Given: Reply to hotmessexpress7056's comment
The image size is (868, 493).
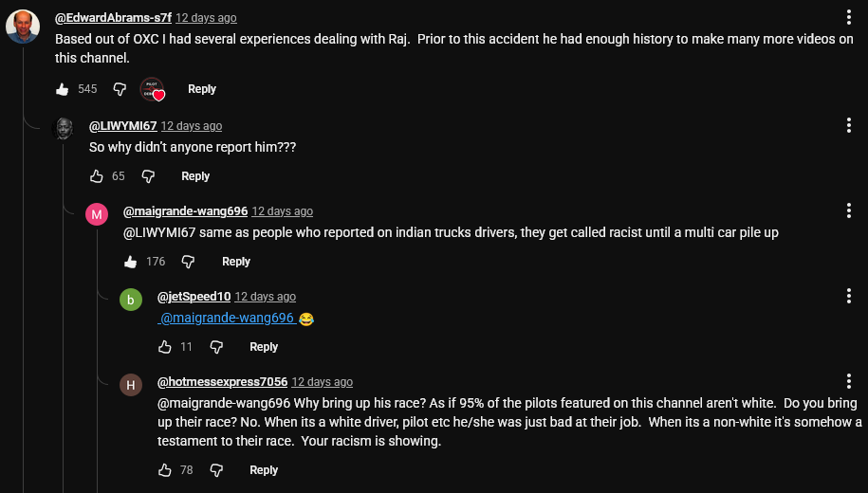Looking at the screenshot, I should pyautogui.click(x=264, y=470).
